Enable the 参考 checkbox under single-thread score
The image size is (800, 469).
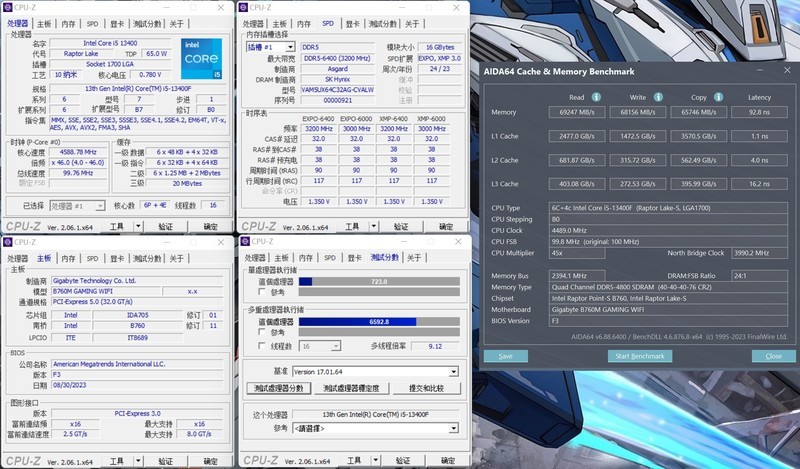(x=262, y=292)
